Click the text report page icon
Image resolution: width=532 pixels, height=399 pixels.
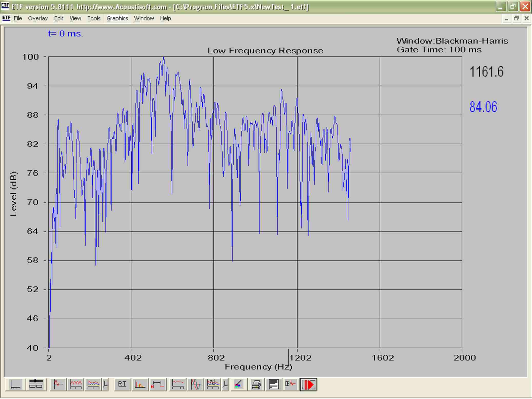pos(273,384)
